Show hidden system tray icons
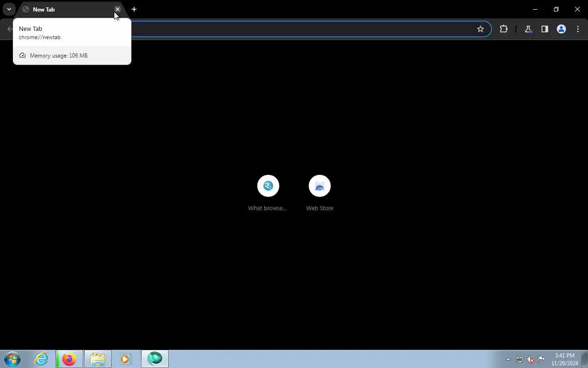 tap(508, 359)
